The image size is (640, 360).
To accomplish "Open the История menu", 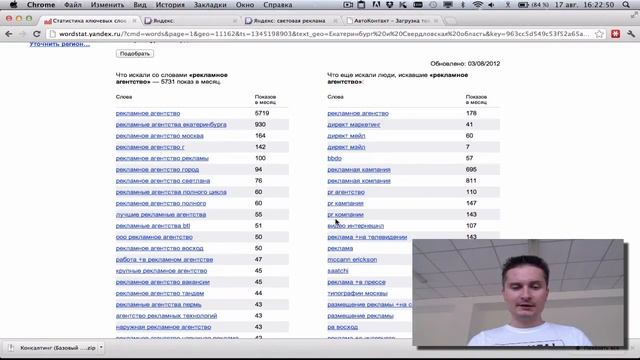I will click(170, 5).
